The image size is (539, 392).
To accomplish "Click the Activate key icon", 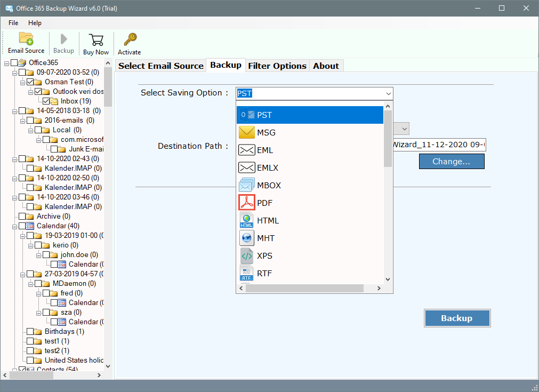I will [130, 39].
